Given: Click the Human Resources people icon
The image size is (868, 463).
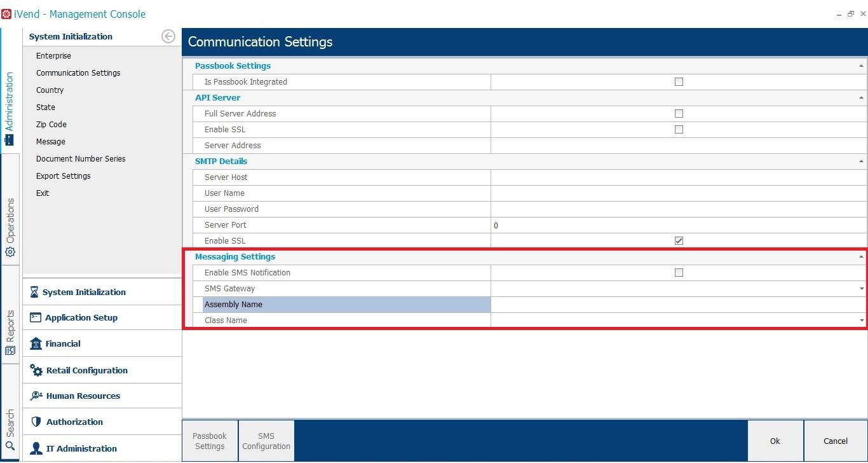Looking at the screenshot, I should [36, 396].
